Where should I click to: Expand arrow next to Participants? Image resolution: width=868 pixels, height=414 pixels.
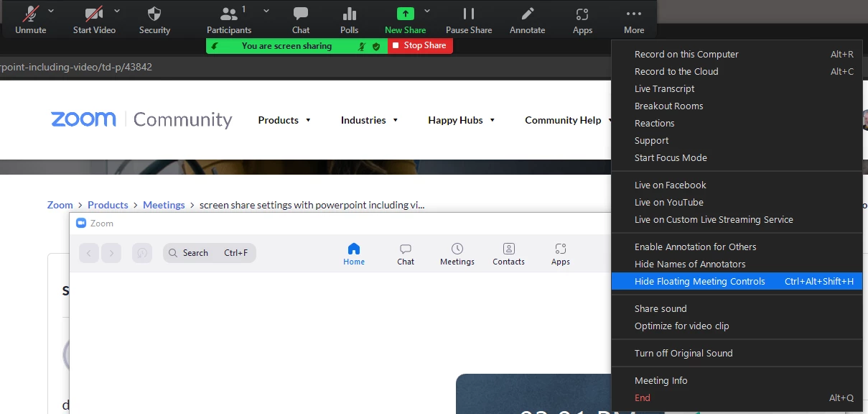[x=266, y=11]
